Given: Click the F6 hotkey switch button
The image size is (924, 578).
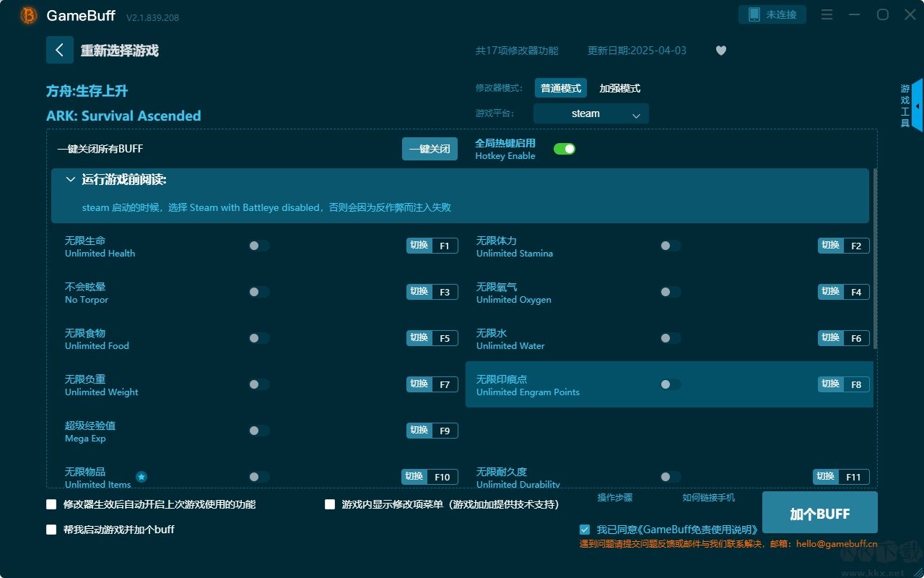Looking at the screenshot, I should tap(844, 338).
